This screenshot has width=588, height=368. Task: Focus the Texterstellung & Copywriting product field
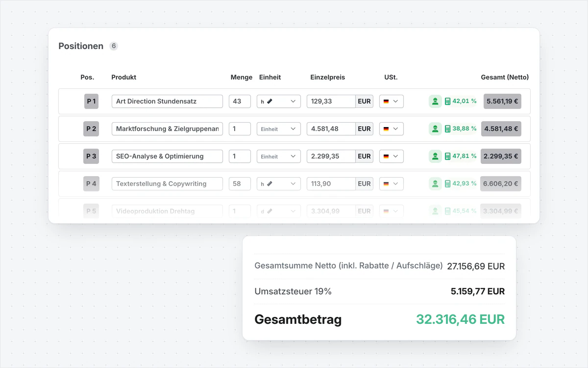(x=167, y=184)
